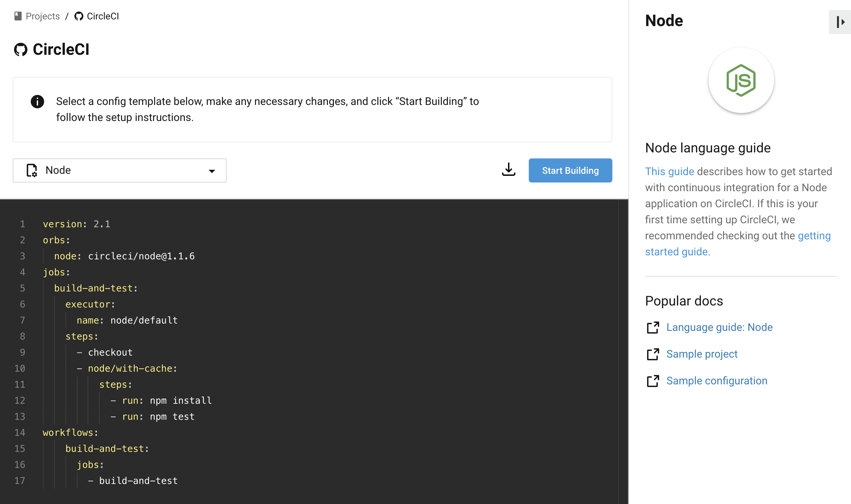Open the Language guide: Node doc
The image size is (851, 504).
(719, 327)
